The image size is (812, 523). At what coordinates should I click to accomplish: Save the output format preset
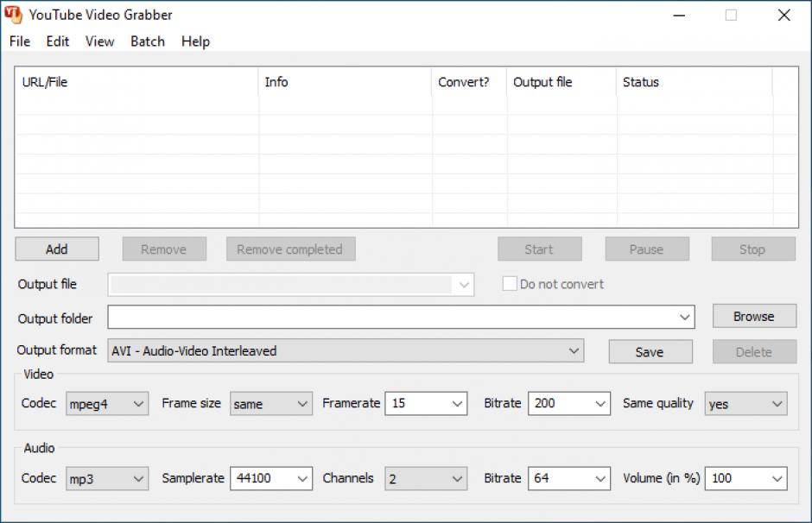pyautogui.click(x=650, y=352)
